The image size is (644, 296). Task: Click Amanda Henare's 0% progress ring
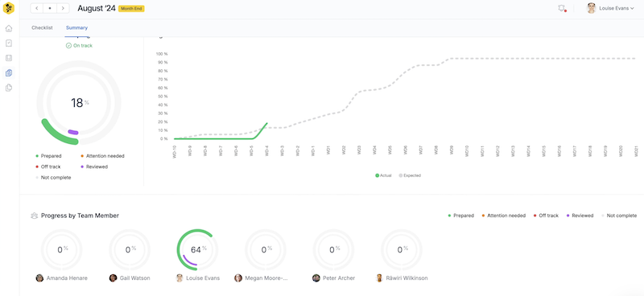[62, 249]
